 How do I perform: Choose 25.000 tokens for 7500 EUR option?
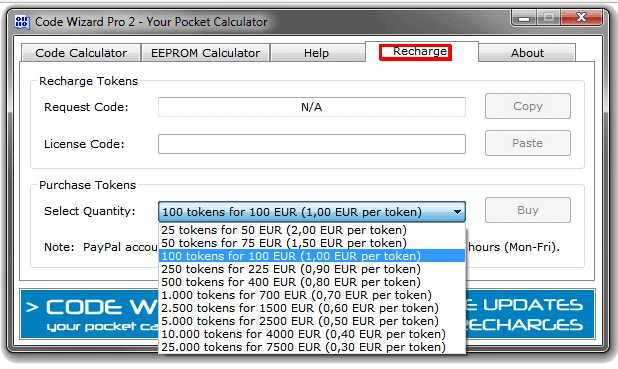(x=312, y=347)
